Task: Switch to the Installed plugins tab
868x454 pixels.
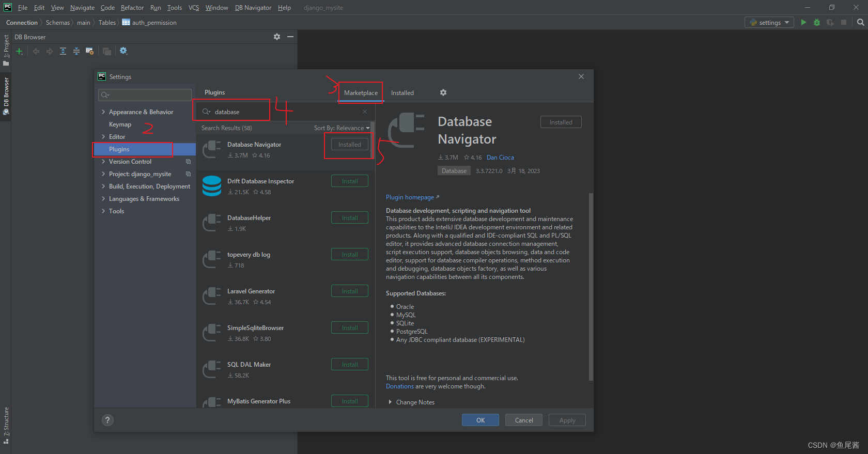Action: click(402, 93)
